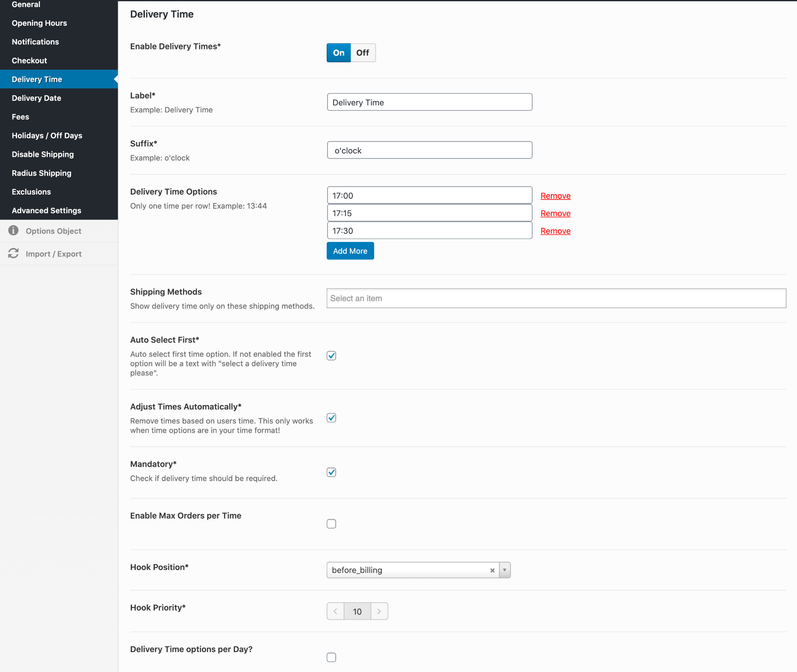Decrease Hook Priority with left arrow
The width and height of the screenshot is (797, 672).
tap(335, 611)
